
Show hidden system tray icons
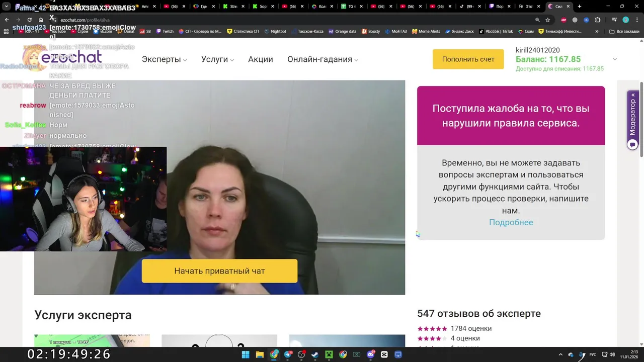[x=560, y=354]
